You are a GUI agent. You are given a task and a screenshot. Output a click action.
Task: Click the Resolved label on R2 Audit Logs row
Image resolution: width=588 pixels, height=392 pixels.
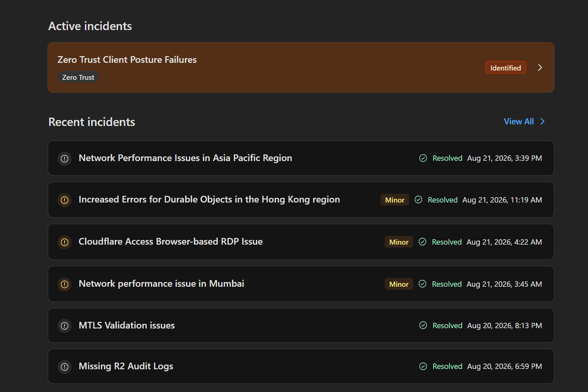[x=447, y=366]
